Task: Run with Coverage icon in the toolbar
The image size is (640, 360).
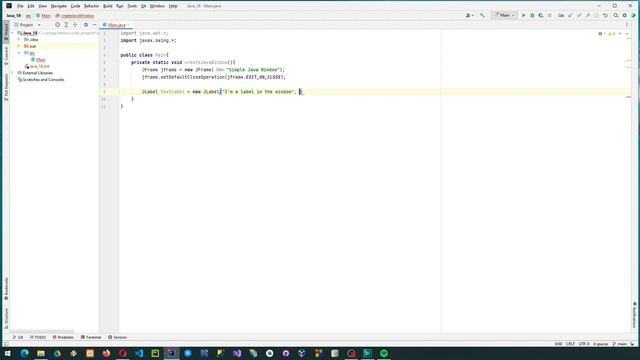Action: [x=541, y=16]
